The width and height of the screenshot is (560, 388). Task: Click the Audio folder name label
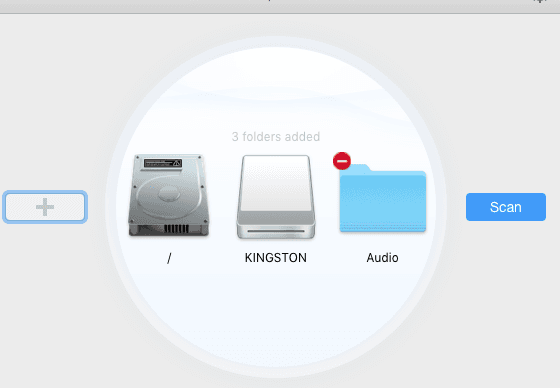click(382, 258)
